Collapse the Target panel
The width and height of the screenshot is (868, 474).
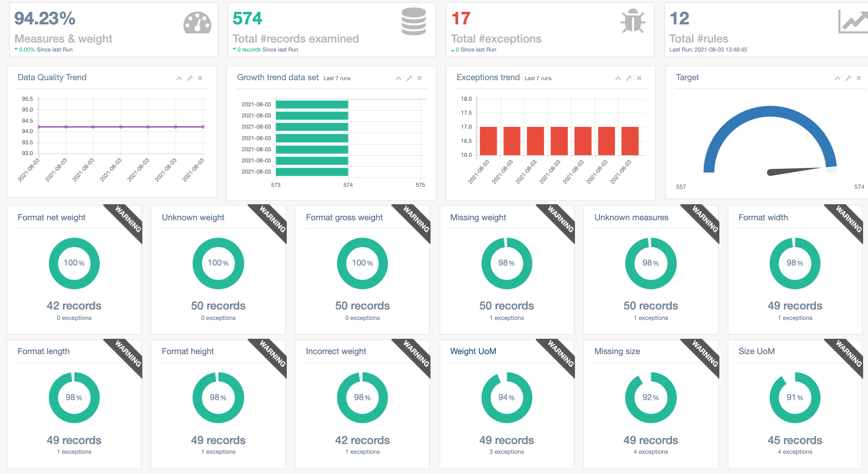pos(837,78)
